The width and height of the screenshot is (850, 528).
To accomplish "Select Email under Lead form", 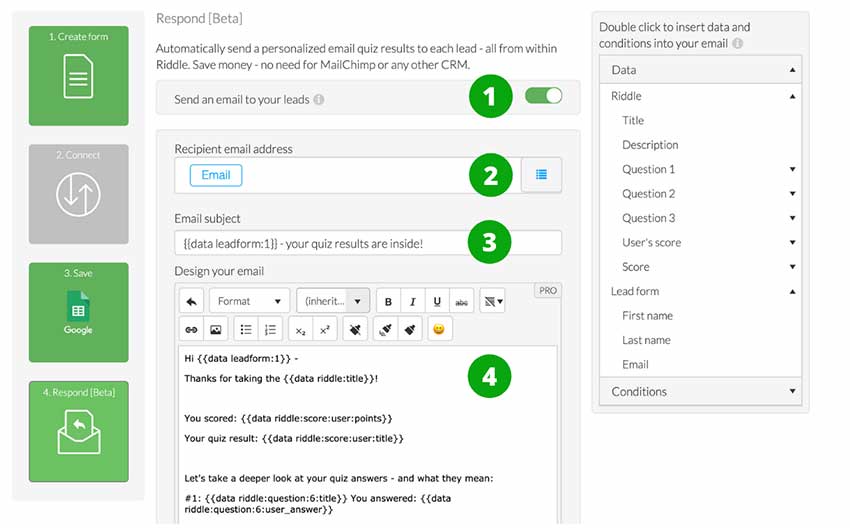I will [x=635, y=364].
